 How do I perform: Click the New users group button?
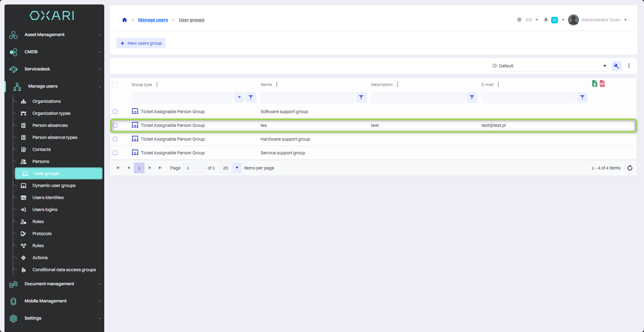click(x=141, y=43)
